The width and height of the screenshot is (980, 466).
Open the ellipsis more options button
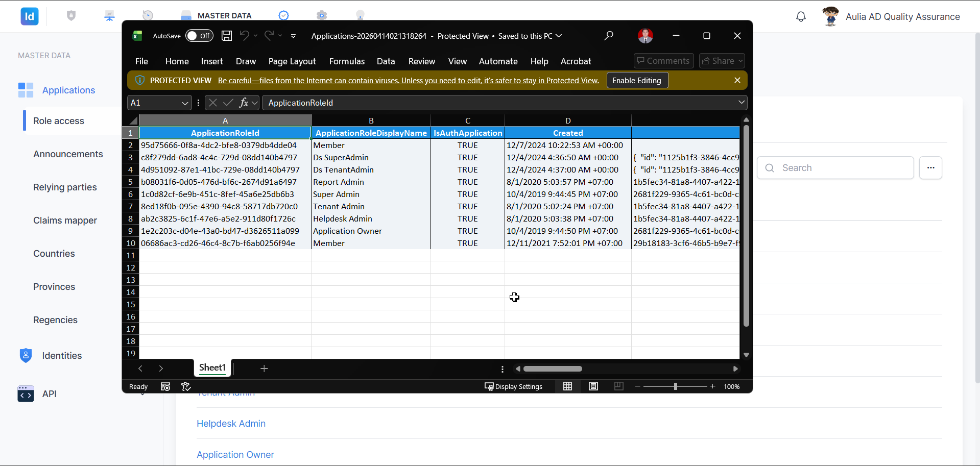pyautogui.click(x=930, y=168)
